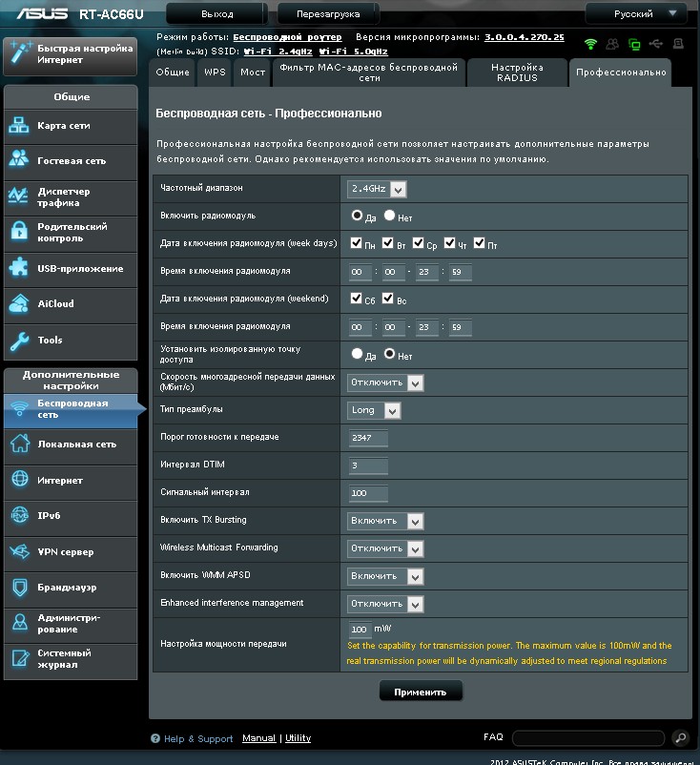700x765 pixels.
Task: Select the Профессионально tab
Action: 621,72
